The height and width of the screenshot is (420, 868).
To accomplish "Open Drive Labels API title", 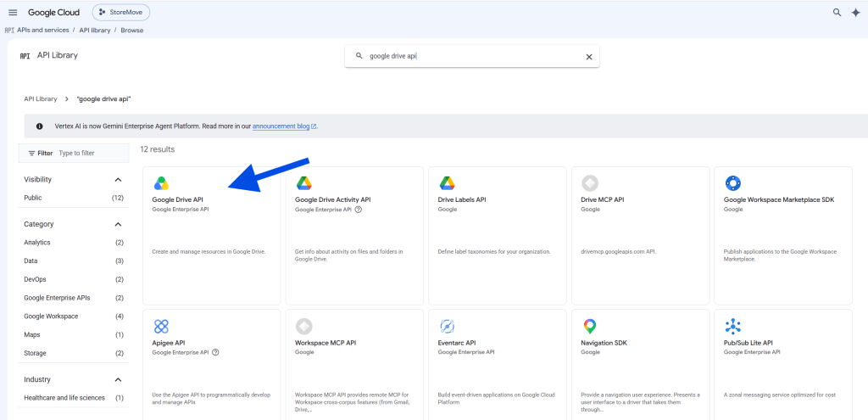I will pos(462,199).
